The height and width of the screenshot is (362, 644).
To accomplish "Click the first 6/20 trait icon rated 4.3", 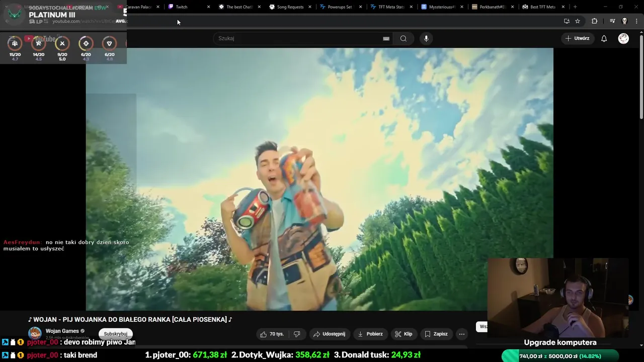I will (86, 44).
